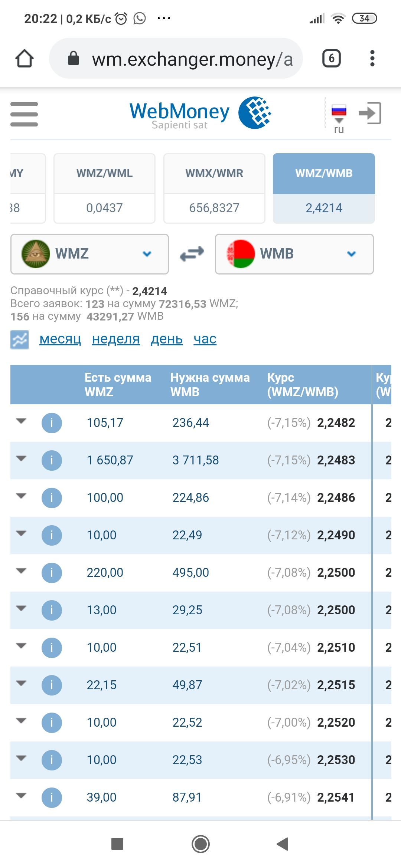Tap the chart graph icon
This screenshot has width=401, height=868.
[x=19, y=339]
